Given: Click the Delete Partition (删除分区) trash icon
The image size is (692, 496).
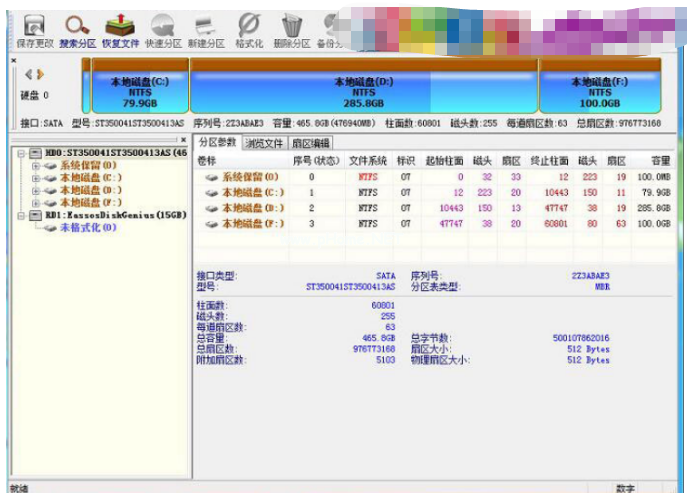Looking at the screenshot, I should coord(292,24).
